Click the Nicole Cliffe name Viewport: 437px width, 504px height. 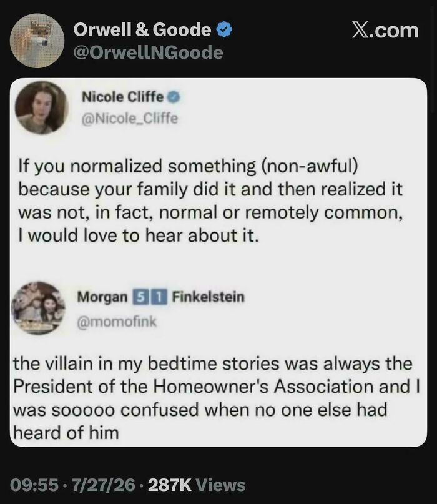[122, 97]
